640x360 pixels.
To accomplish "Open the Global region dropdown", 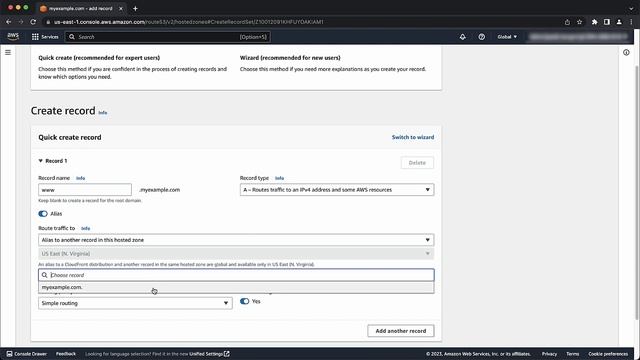I will point(507,37).
